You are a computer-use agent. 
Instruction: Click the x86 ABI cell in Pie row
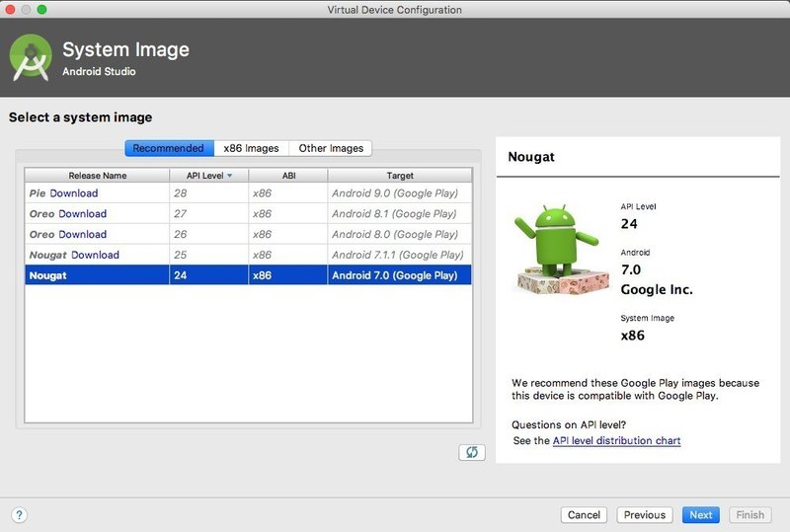[x=288, y=193]
